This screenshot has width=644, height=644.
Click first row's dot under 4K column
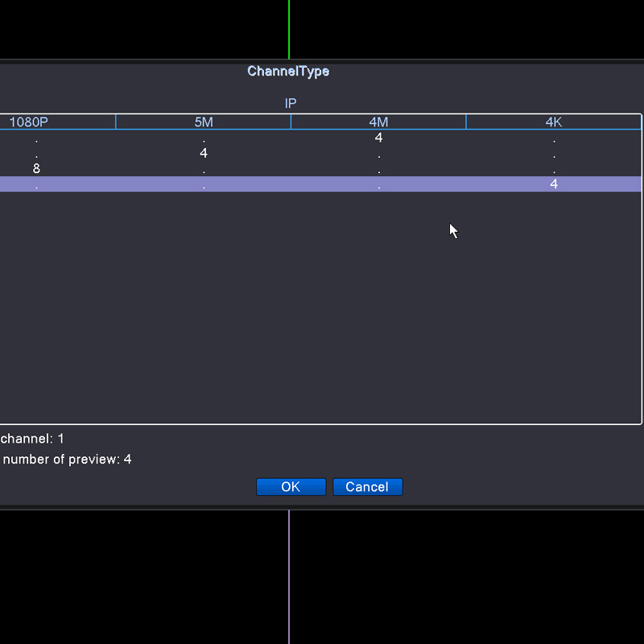pyautogui.click(x=554, y=139)
